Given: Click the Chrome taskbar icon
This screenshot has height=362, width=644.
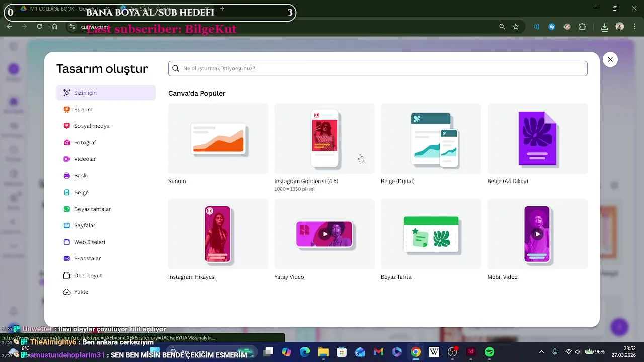Looking at the screenshot, I should coord(416,352).
